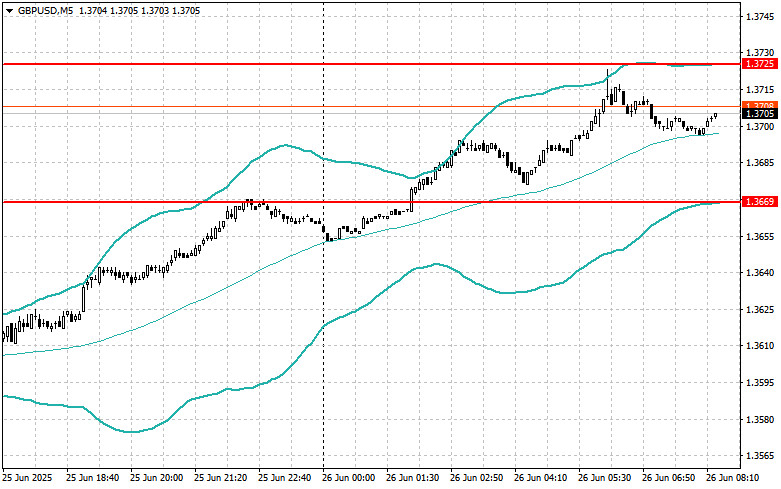Click the 25 Jun 21:20 time label
The image size is (781, 489).
pos(221,478)
